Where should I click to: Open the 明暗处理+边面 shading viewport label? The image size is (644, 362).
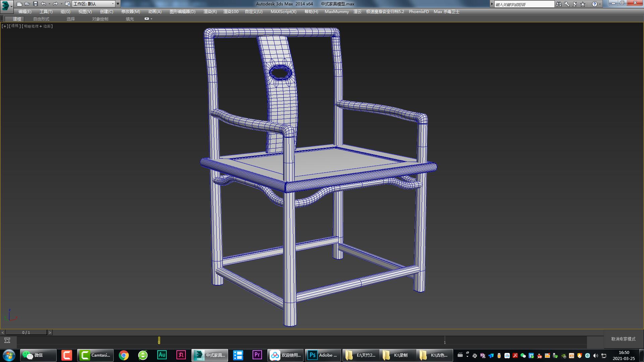[37, 26]
